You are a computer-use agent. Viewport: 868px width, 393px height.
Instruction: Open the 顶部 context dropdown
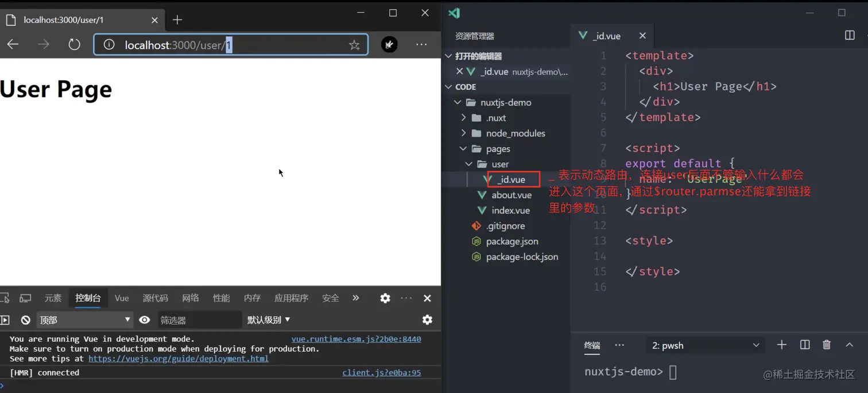(x=84, y=320)
